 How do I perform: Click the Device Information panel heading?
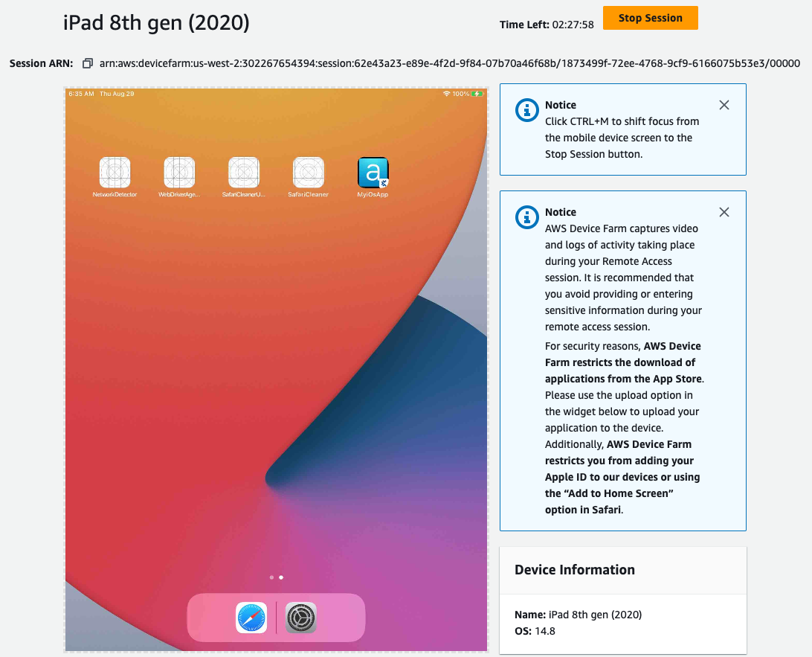[x=574, y=570]
